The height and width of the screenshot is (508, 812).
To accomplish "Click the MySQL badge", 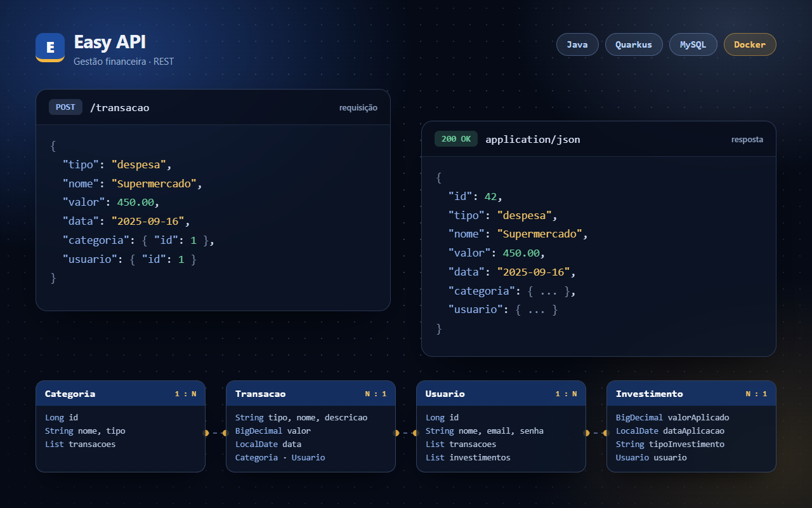I will 693,44.
